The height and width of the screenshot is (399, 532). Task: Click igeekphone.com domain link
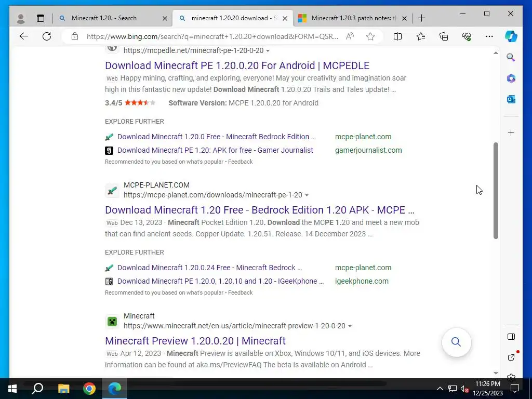tap(362, 281)
